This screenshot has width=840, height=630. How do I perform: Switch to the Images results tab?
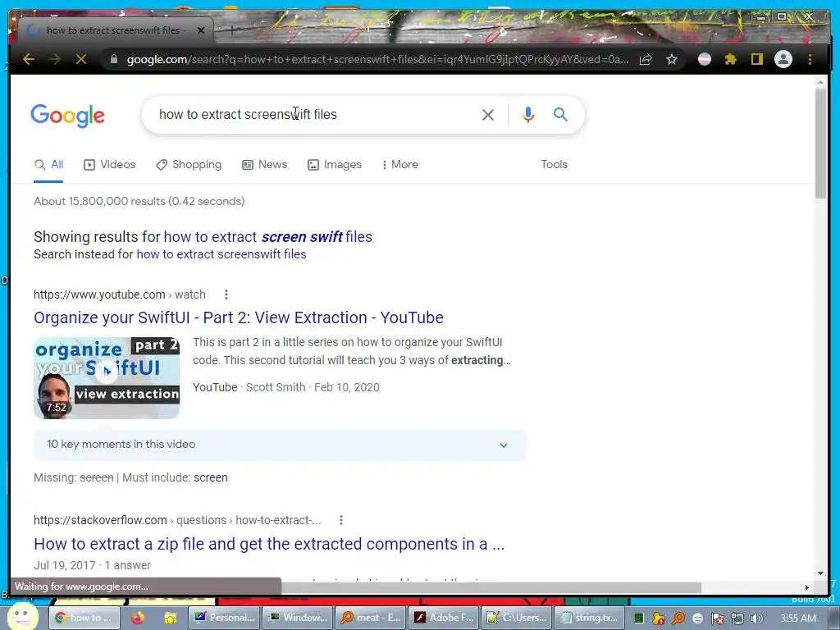335,164
